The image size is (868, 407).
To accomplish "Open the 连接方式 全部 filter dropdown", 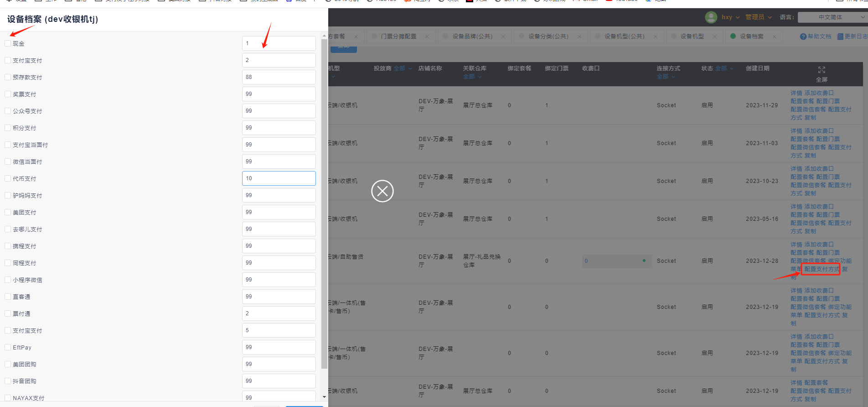I will 666,77.
